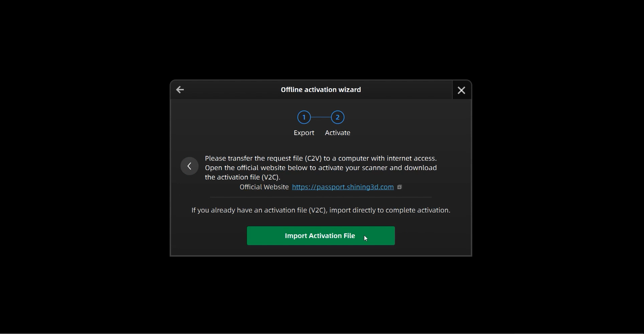Click the 'If you already have an activation file' message
644x334 pixels.
tap(321, 210)
